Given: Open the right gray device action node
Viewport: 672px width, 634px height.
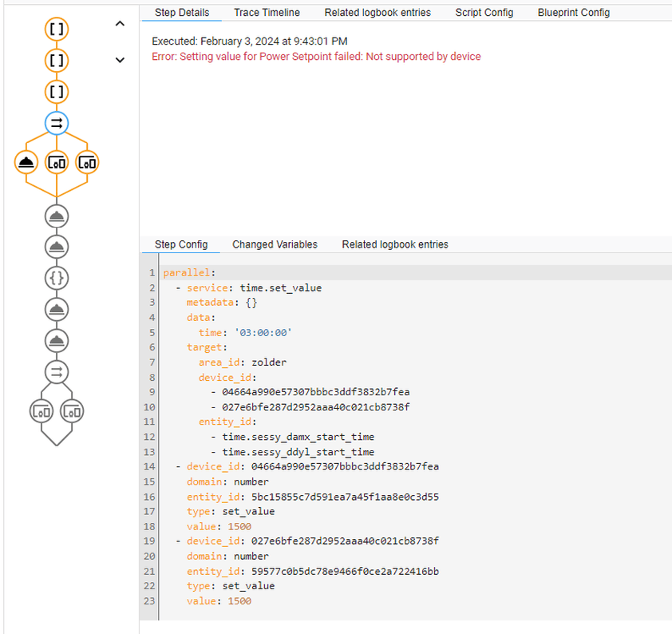Looking at the screenshot, I should coord(72,411).
